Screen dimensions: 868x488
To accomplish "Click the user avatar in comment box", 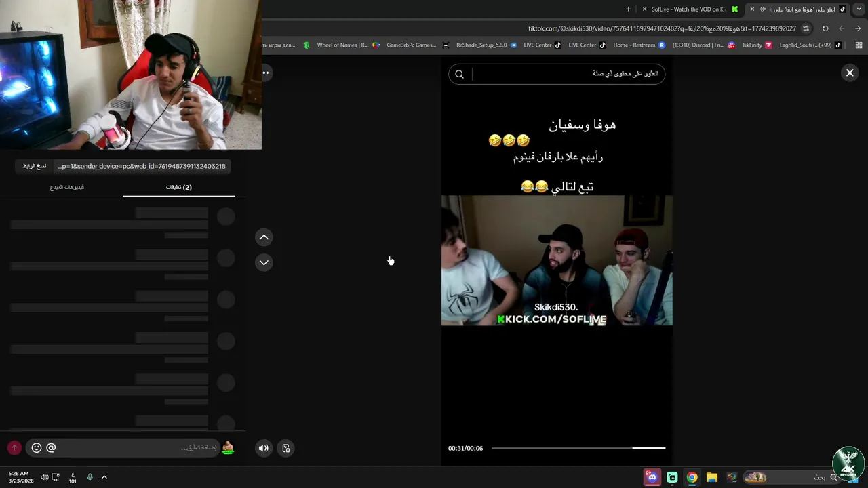I will (x=228, y=448).
